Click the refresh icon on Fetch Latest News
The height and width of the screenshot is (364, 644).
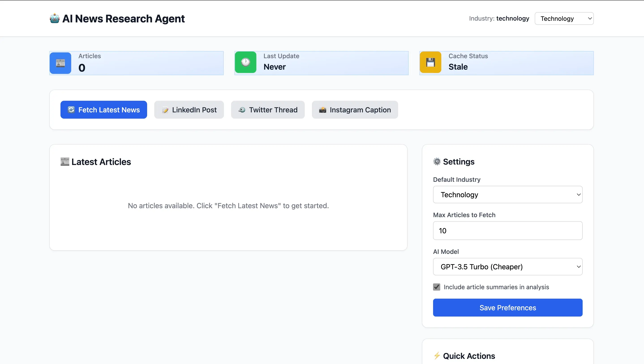pyautogui.click(x=71, y=110)
